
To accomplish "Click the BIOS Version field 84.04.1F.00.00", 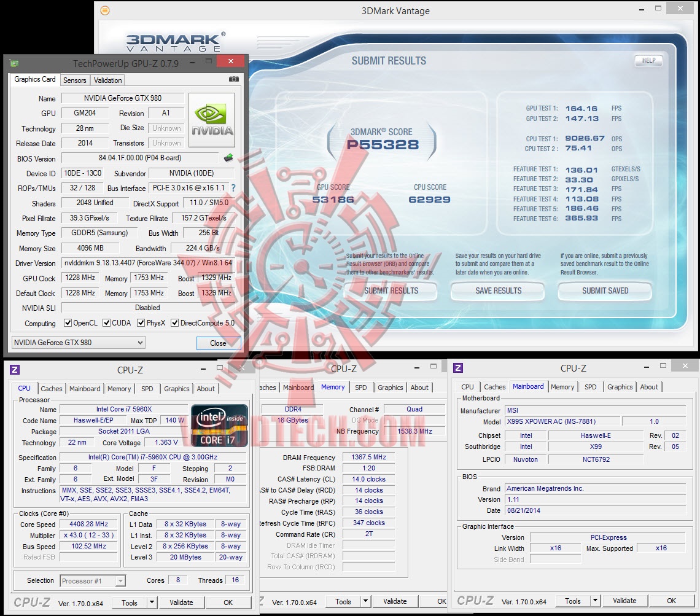I will tap(140, 158).
